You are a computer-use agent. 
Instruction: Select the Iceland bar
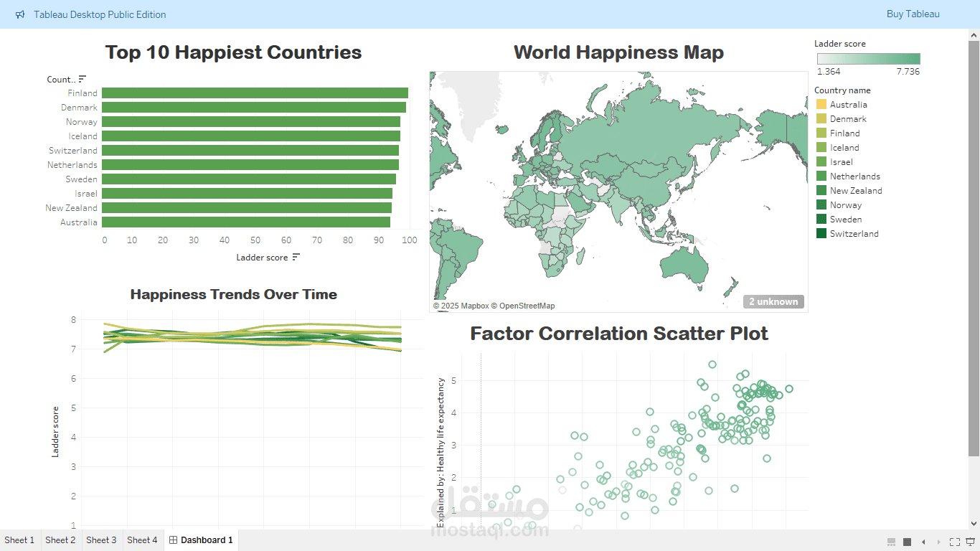coord(251,136)
